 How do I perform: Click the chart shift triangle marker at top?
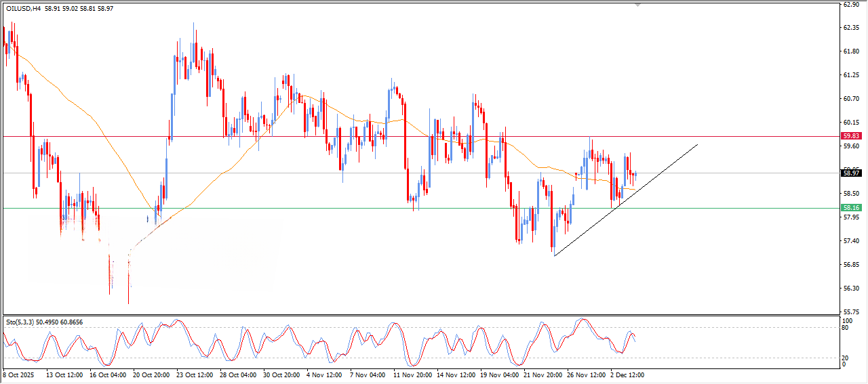point(637,5)
